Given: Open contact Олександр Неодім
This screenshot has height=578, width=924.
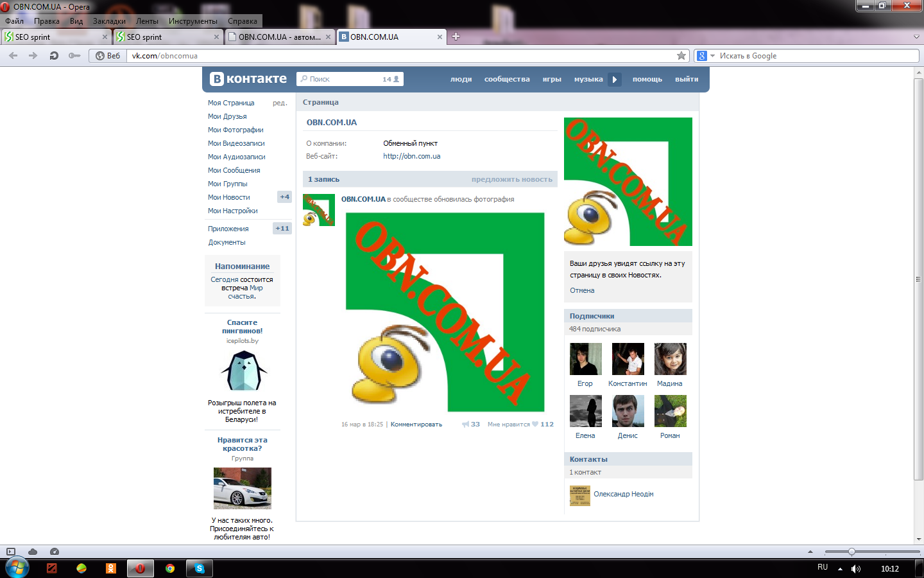Looking at the screenshot, I should (x=624, y=494).
